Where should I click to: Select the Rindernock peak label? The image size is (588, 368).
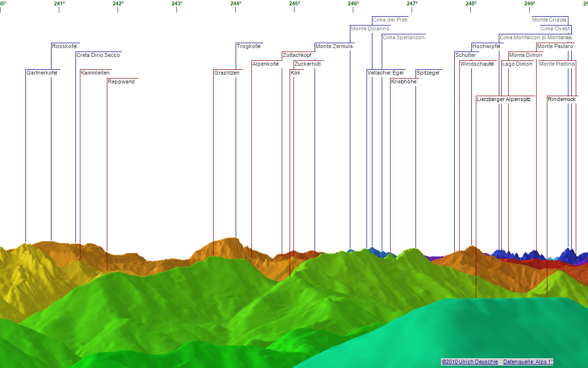(x=562, y=99)
